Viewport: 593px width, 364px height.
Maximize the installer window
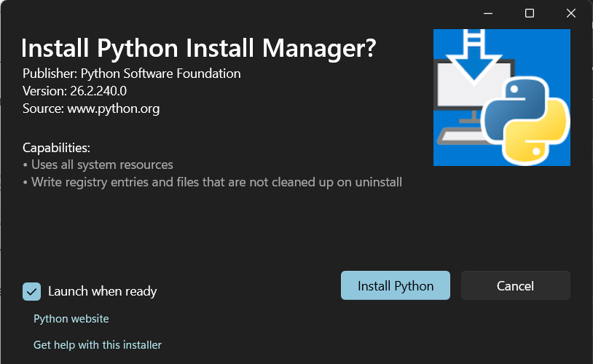coord(530,13)
